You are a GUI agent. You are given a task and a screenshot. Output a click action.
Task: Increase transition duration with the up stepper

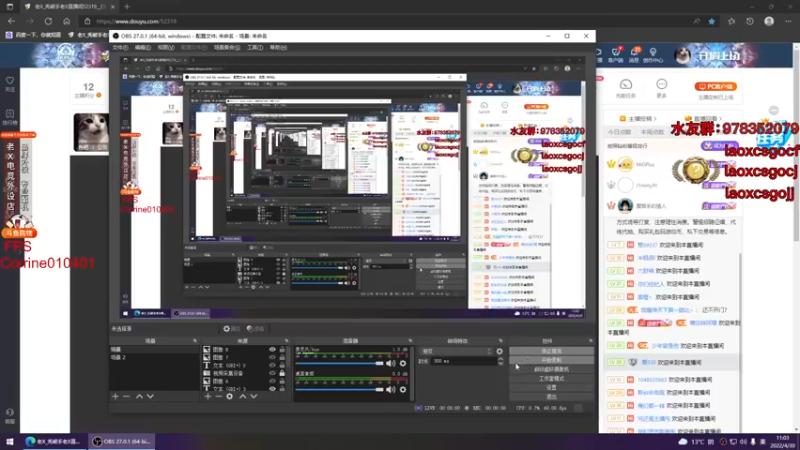coord(500,359)
